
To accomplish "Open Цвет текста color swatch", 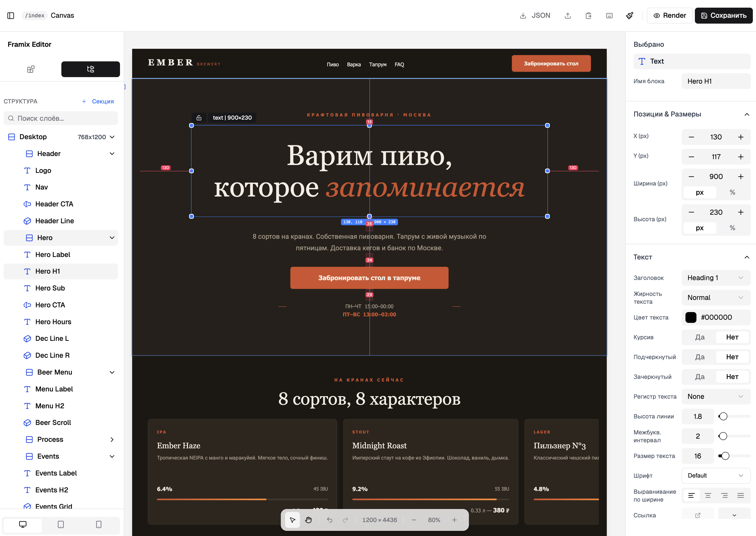I will (691, 317).
